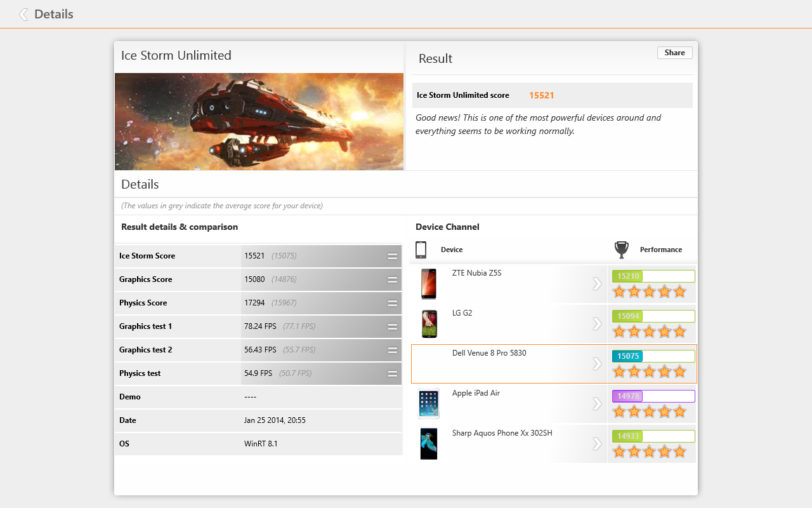812x508 pixels.
Task: Click the ZTE Nubia Z5S phone thumbnail
Action: [x=429, y=284]
